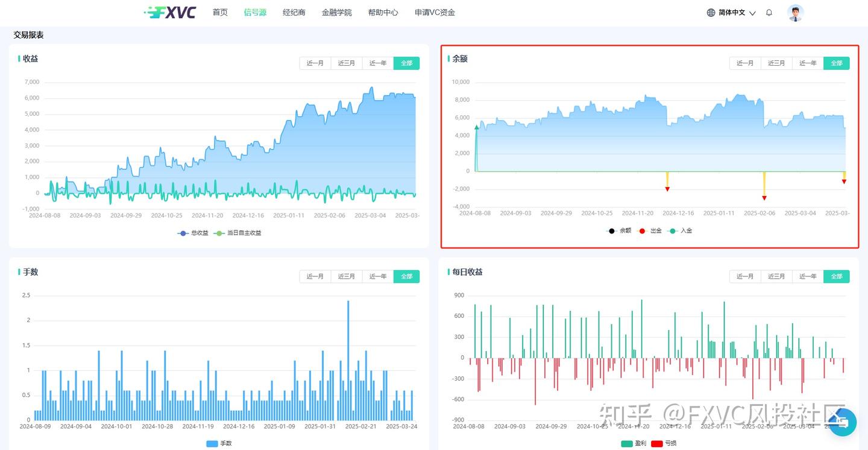Click the green deposit marker at 2024-08-08
Viewport: 868px width, 450px height.
(476, 127)
